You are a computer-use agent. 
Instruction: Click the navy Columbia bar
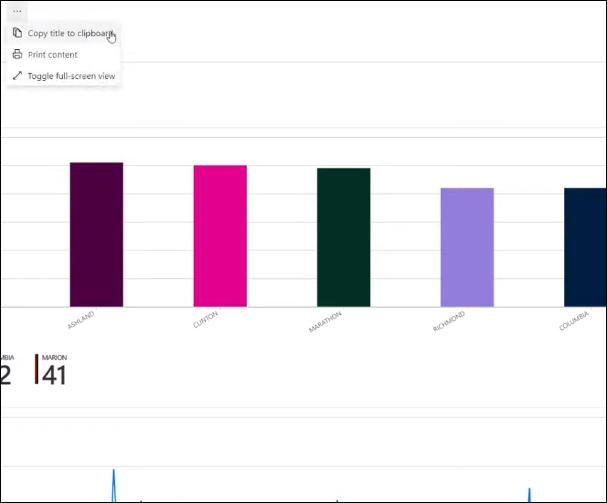[585, 247]
